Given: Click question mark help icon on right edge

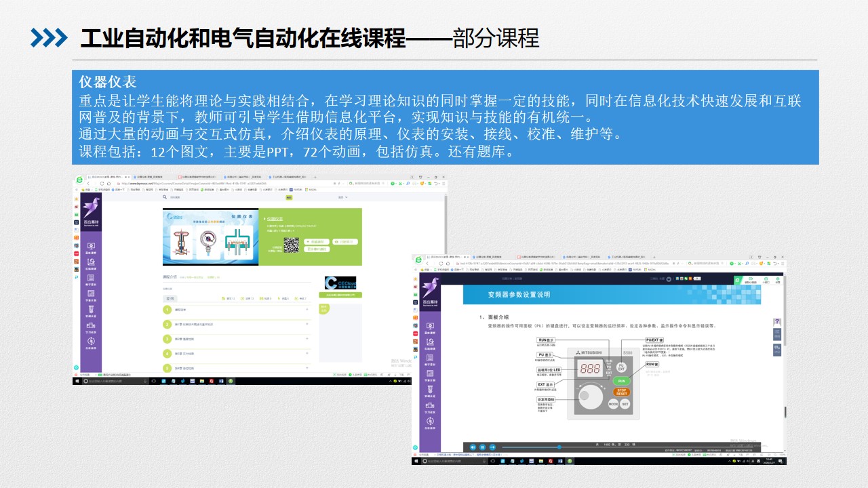Looking at the screenshot, I should (777, 321).
